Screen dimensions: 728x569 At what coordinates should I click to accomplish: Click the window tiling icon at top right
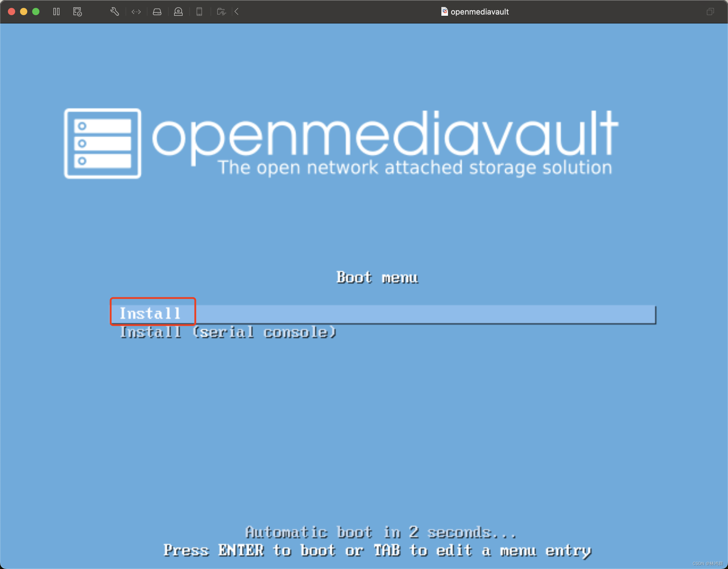[710, 12]
